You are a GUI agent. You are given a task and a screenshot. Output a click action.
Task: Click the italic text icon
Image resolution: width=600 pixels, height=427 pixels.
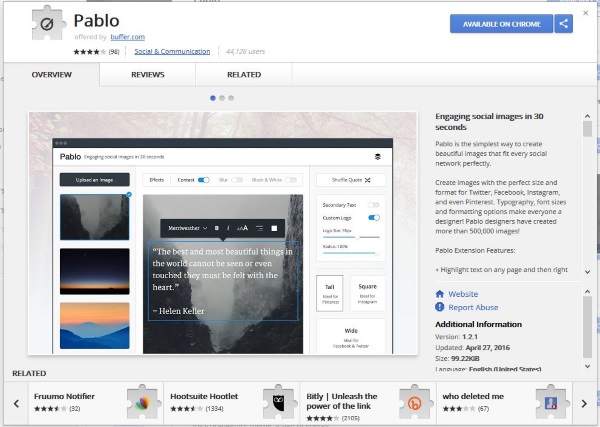(x=228, y=228)
